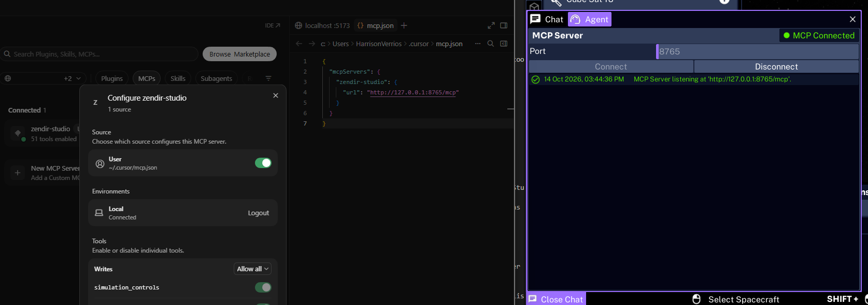The width and height of the screenshot is (868, 305).
Task: Close the Configure zendir-studio dialog
Action: 276,95
